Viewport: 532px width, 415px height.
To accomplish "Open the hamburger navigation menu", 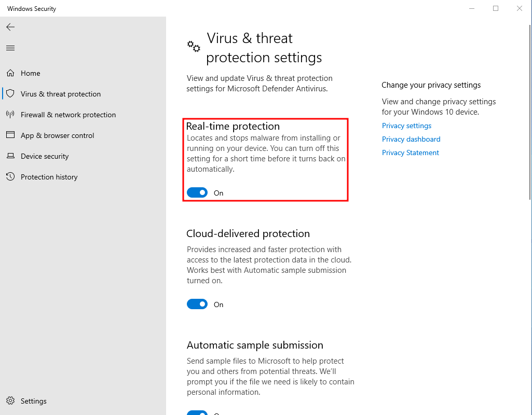I will point(10,48).
